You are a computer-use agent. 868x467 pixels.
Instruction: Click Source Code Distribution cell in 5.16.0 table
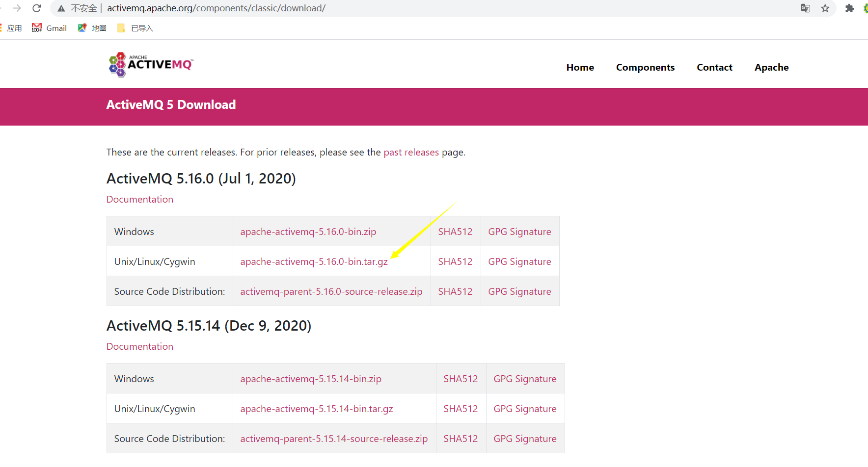pos(170,291)
